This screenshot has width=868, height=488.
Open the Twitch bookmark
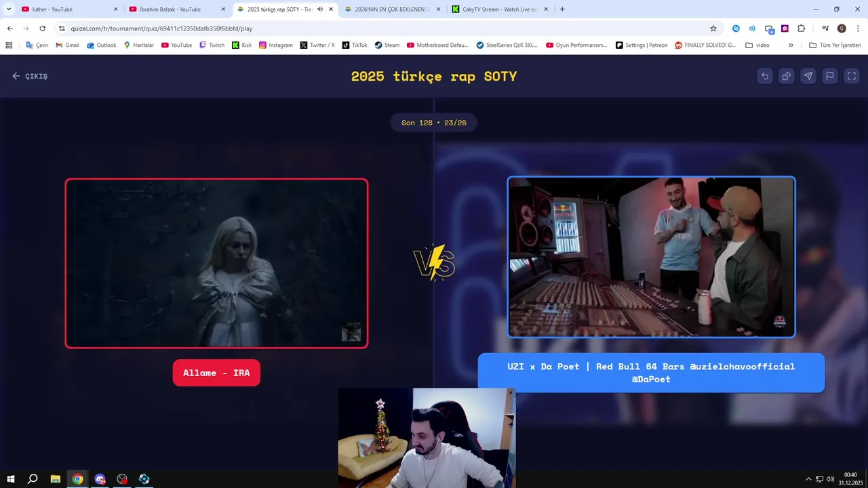(212, 45)
